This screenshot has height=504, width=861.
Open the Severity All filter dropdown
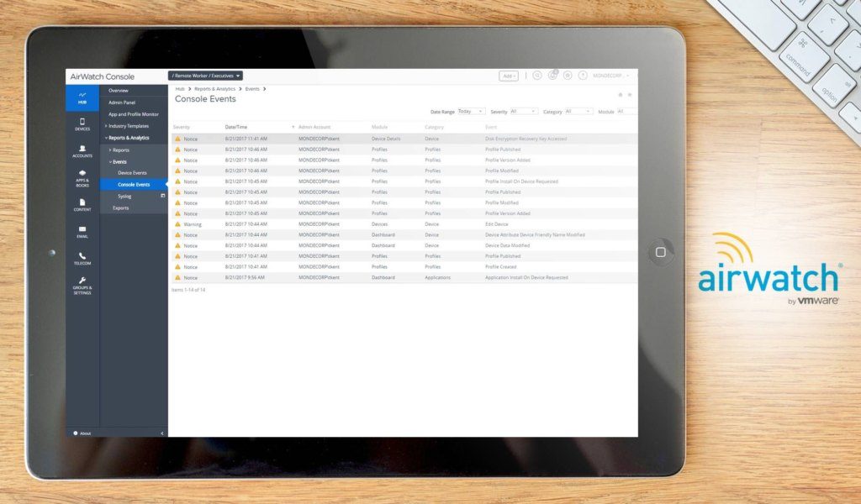(522, 110)
